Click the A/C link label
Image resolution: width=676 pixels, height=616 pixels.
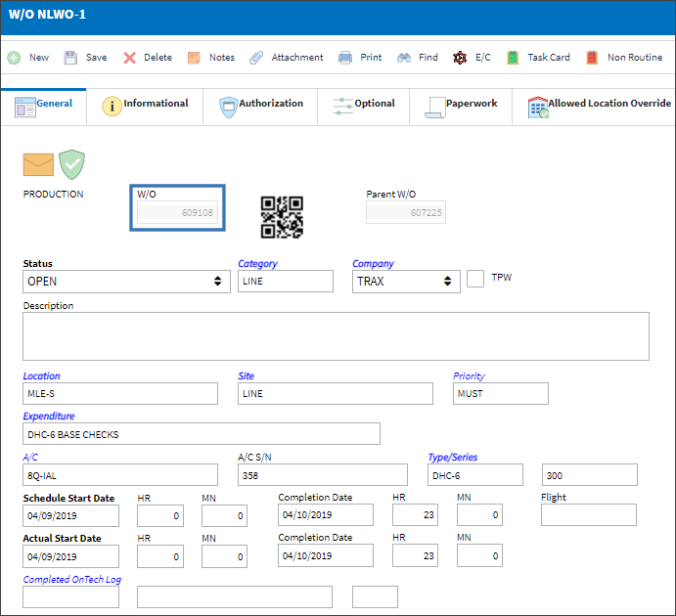(x=30, y=457)
